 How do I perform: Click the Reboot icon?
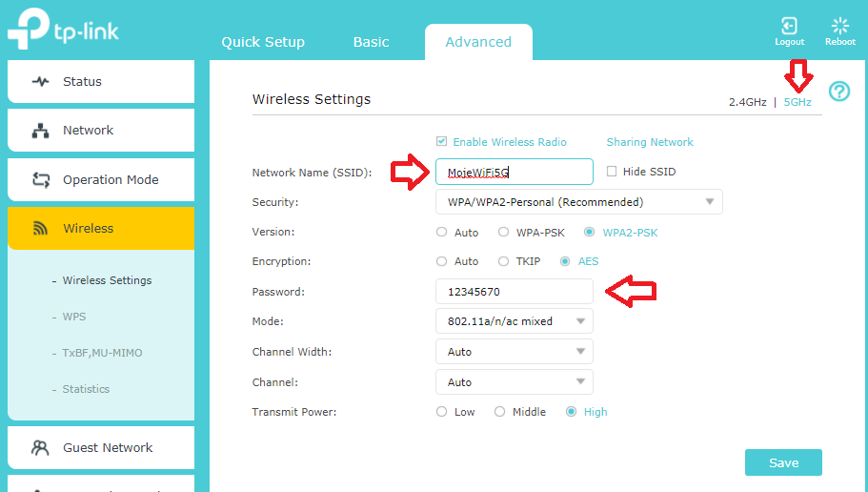[x=839, y=26]
